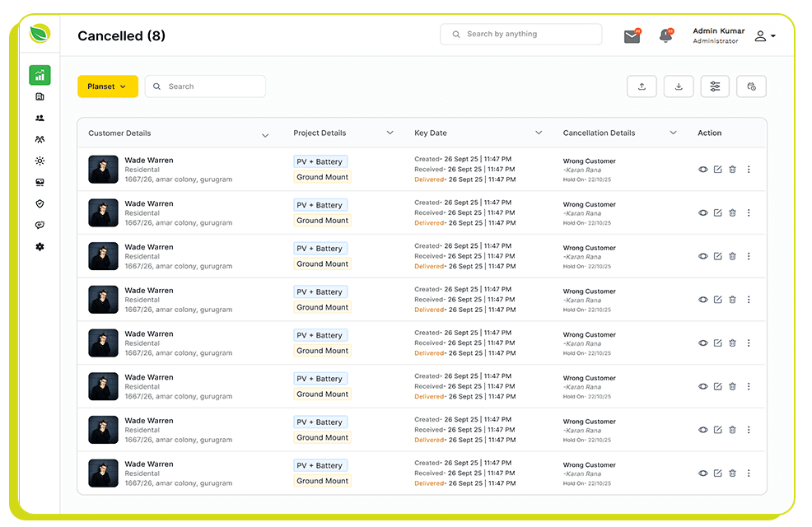Click the Ground Mount tag in first row
This screenshot has width=812, height=527.
click(322, 177)
